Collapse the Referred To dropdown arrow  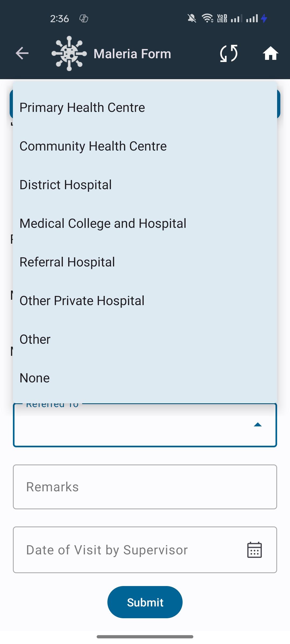258,425
